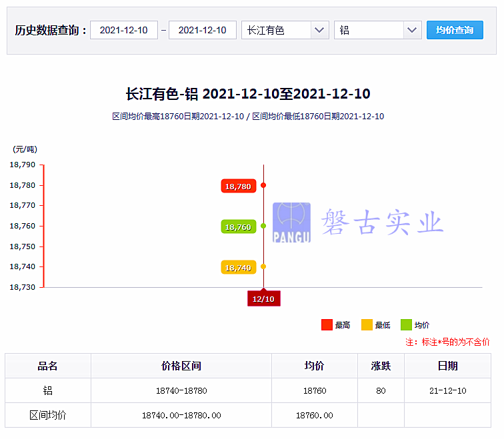Click the 18,770 y-axis label

click(23, 205)
